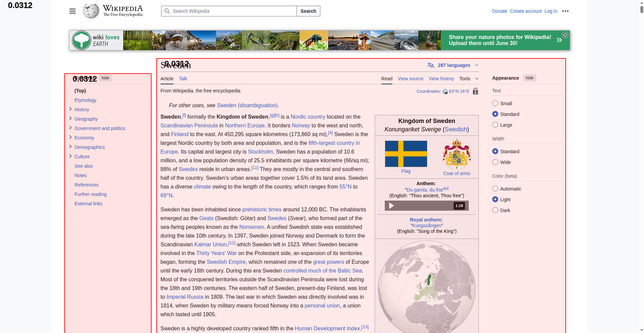Image resolution: width=644 pixels, height=333 pixels.
Task: Switch to the Article tab
Action: (x=167, y=79)
